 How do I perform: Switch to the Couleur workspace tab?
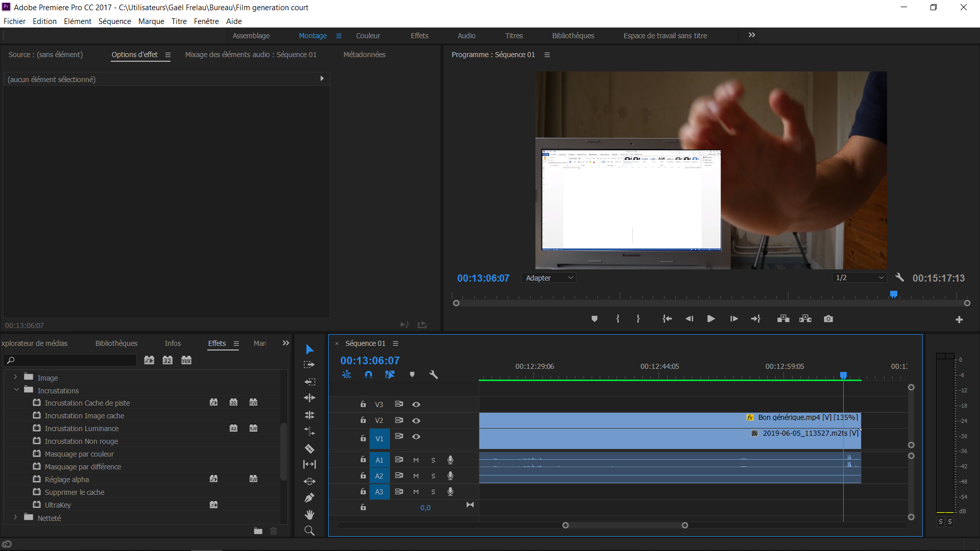pyautogui.click(x=368, y=36)
